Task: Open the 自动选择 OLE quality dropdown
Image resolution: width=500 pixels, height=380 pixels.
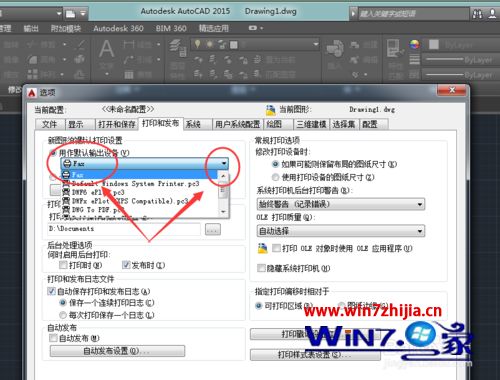Action: [x=420, y=231]
